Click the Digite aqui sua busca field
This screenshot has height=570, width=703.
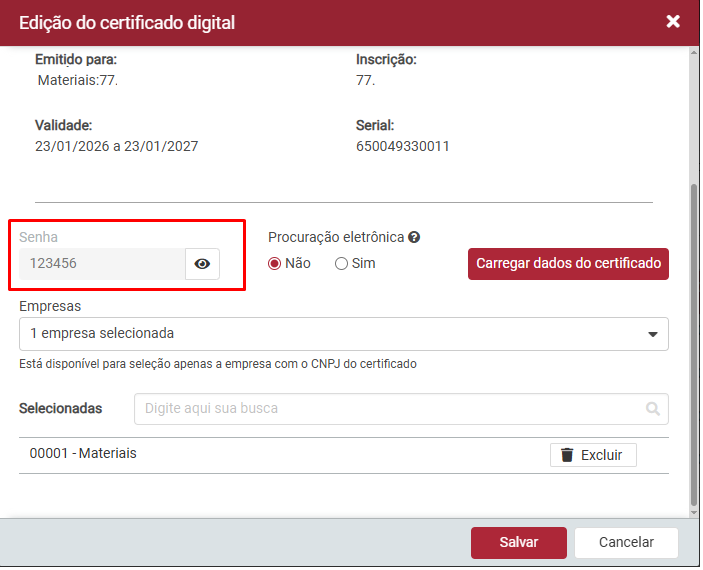pos(401,409)
